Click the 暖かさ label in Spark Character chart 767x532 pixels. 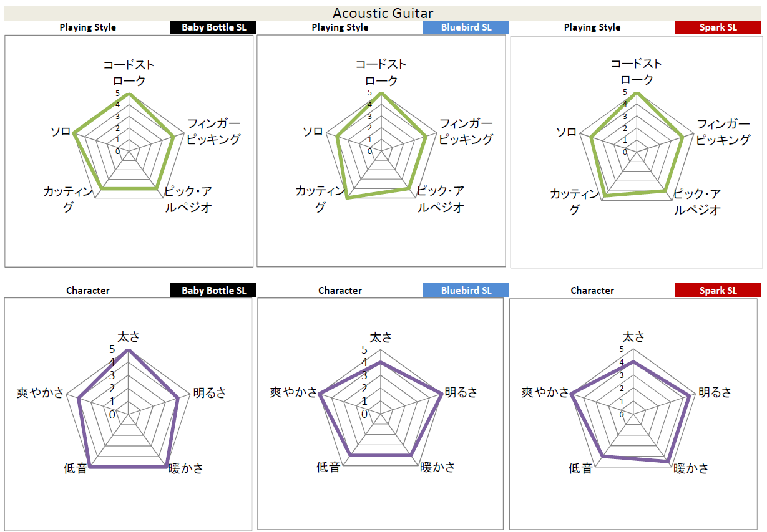(691, 468)
